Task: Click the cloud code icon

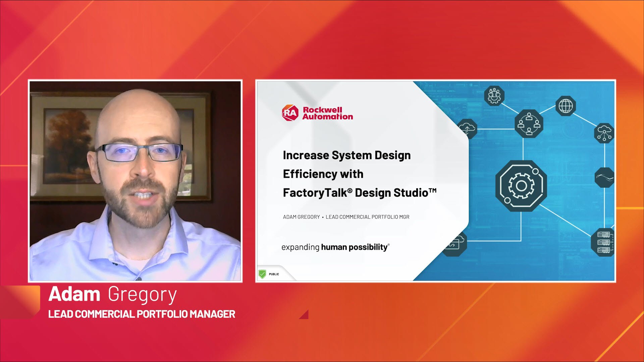Action: [x=455, y=244]
